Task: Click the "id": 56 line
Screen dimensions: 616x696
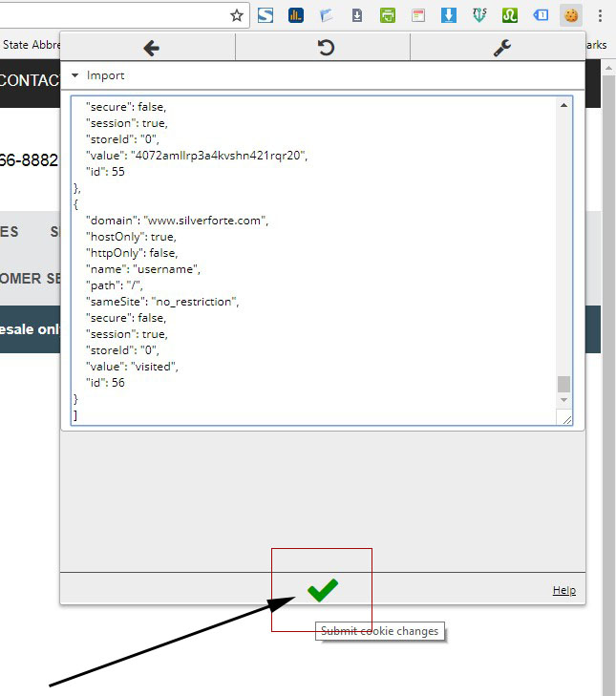Action: (105, 383)
